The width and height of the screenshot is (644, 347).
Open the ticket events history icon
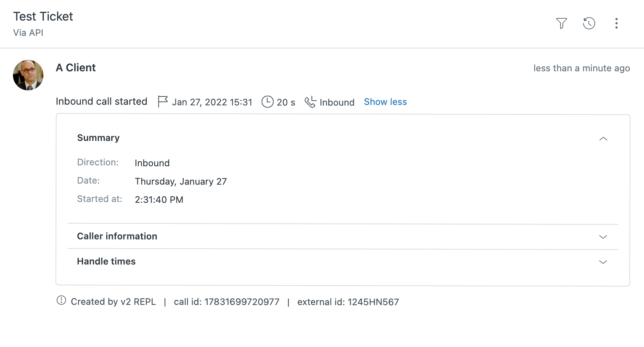tap(589, 23)
